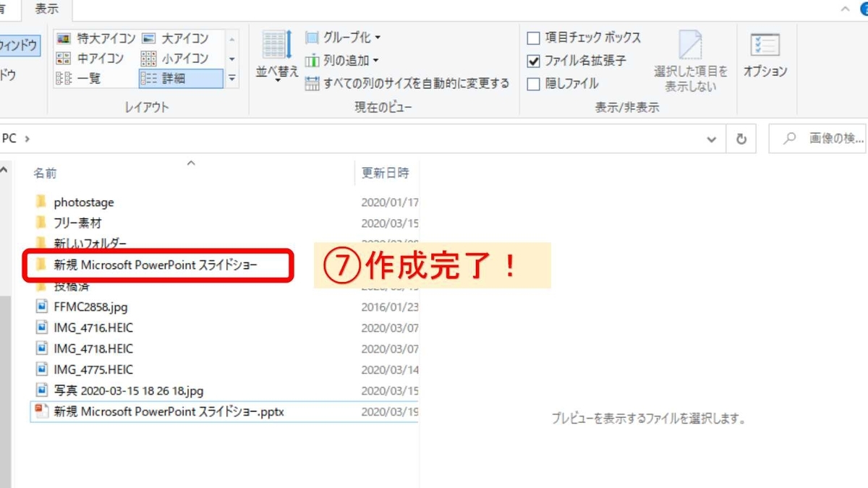Open the 列の追加 dropdown
The image size is (868, 488).
(341, 61)
